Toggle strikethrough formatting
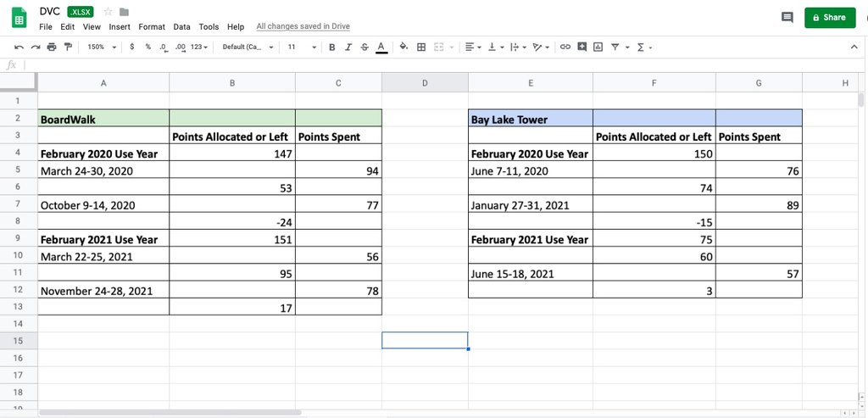Viewport: 868px width, 418px height. coord(364,47)
